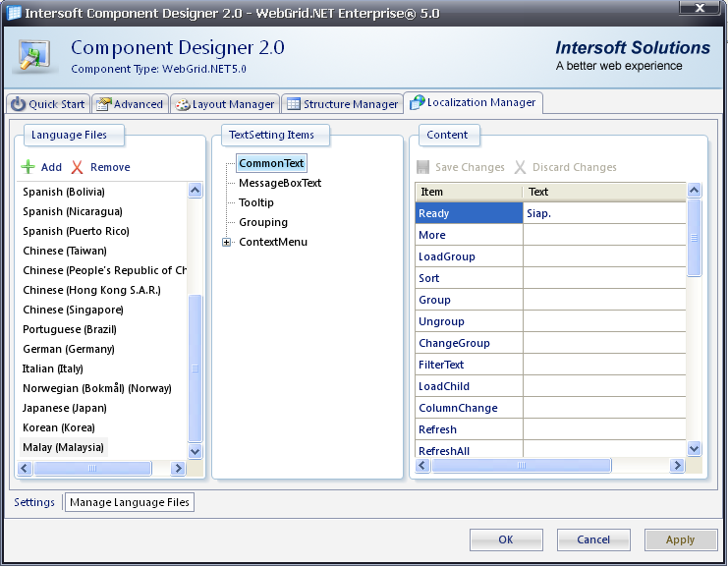This screenshot has height=567, width=728.
Task: Click Content grid scroll up arrow
Action: pos(695,190)
